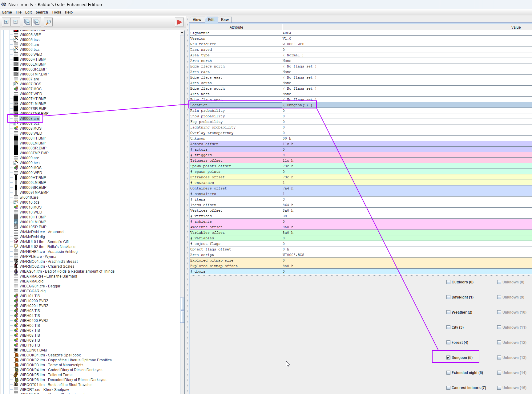Viewport: 532px width, 394px height.
Task: Select the WED resource value WI0008.WED
Action: (407, 44)
